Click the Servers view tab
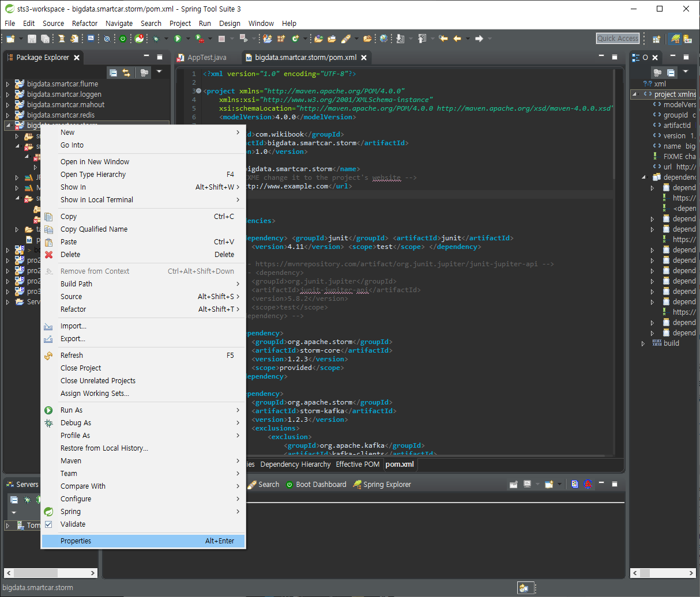The image size is (700, 597). (22, 485)
